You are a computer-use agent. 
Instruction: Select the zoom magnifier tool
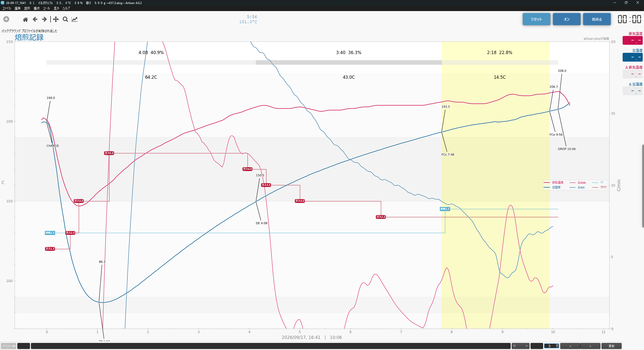[x=65, y=19]
